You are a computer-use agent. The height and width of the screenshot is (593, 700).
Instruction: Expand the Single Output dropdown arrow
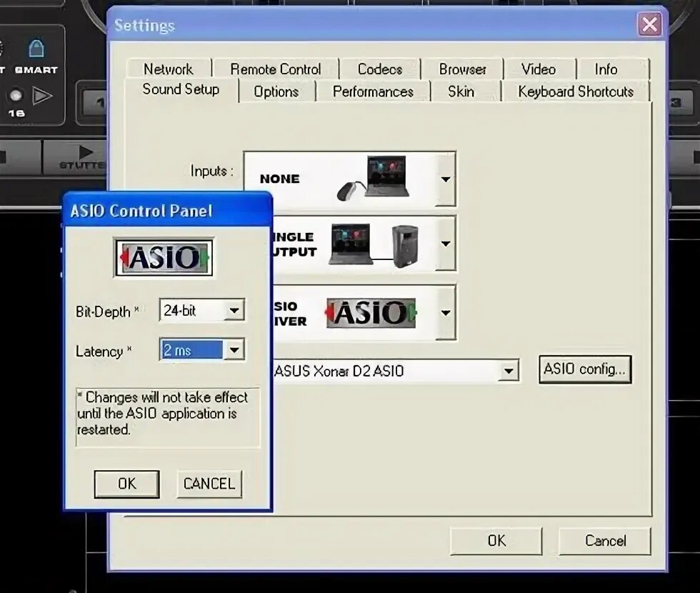[x=445, y=244]
